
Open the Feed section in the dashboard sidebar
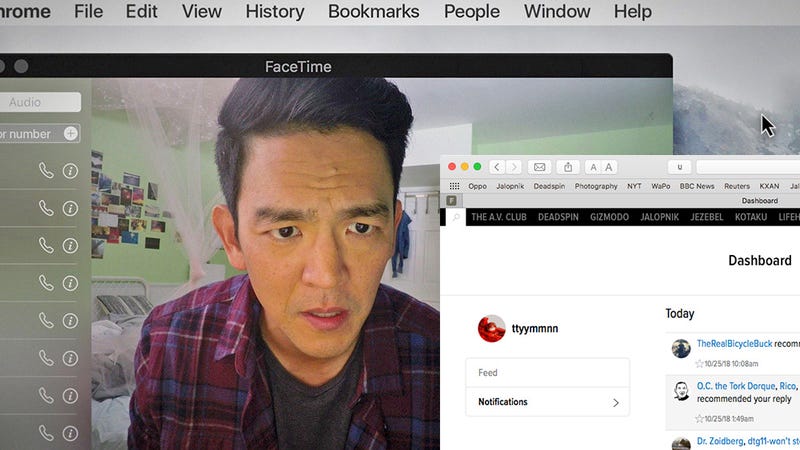tap(547, 372)
